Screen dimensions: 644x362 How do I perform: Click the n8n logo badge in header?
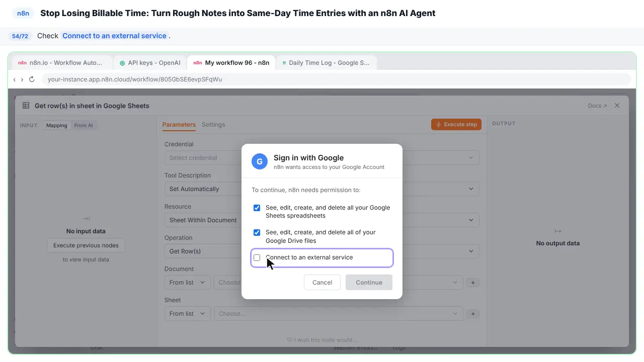pyautogui.click(x=23, y=14)
